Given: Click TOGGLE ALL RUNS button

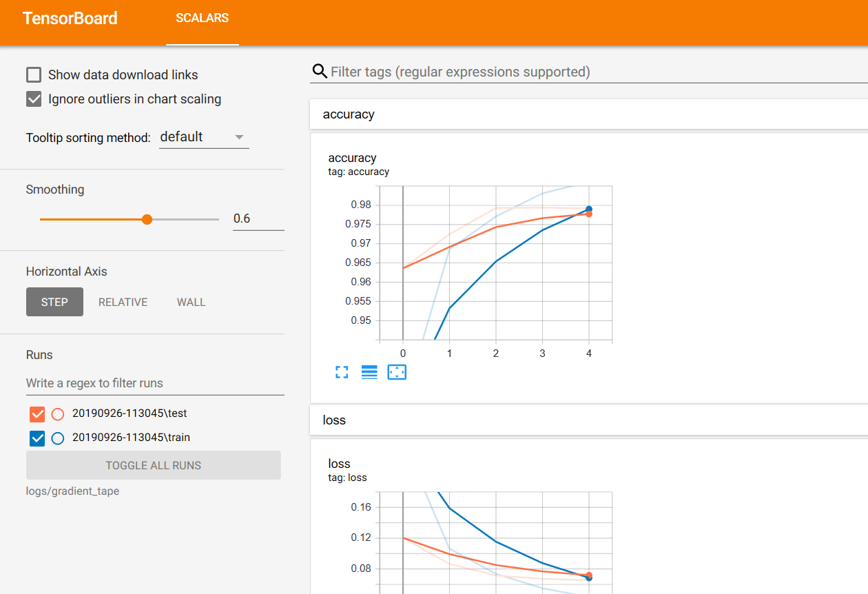Looking at the screenshot, I should click(x=154, y=465).
